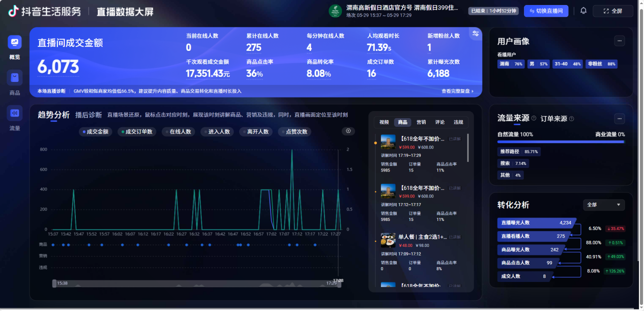Click the timeline range left handle at 15:38

tap(54, 284)
